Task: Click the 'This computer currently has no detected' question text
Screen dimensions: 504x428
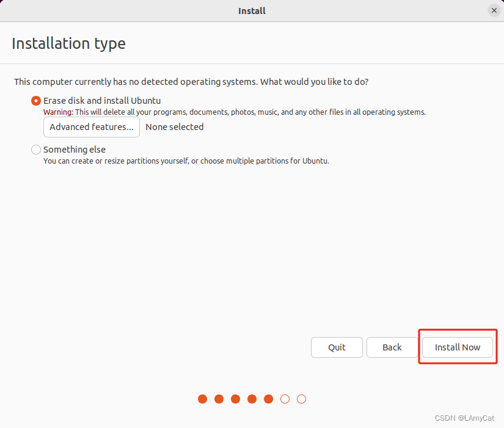Action: click(x=191, y=82)
